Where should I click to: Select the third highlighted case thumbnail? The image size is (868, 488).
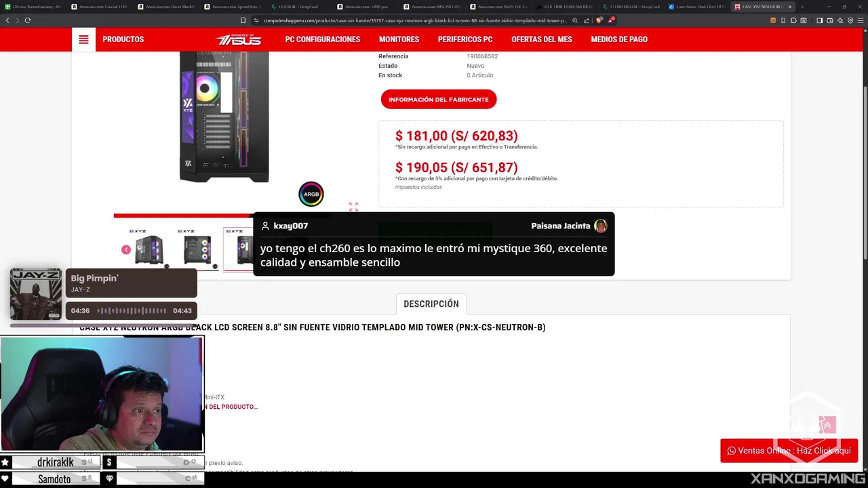(239, 249)
